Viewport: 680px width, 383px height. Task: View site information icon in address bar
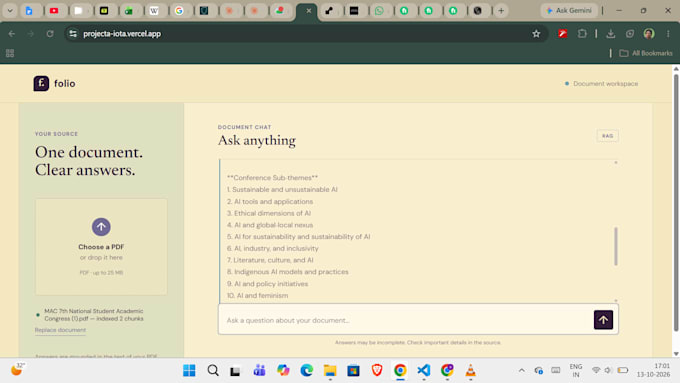pyautogui.click(x=73, y=34)
